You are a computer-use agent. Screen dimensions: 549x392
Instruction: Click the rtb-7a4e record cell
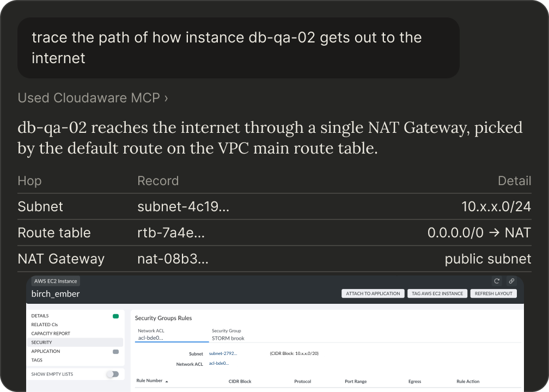[x=171, y=233]
